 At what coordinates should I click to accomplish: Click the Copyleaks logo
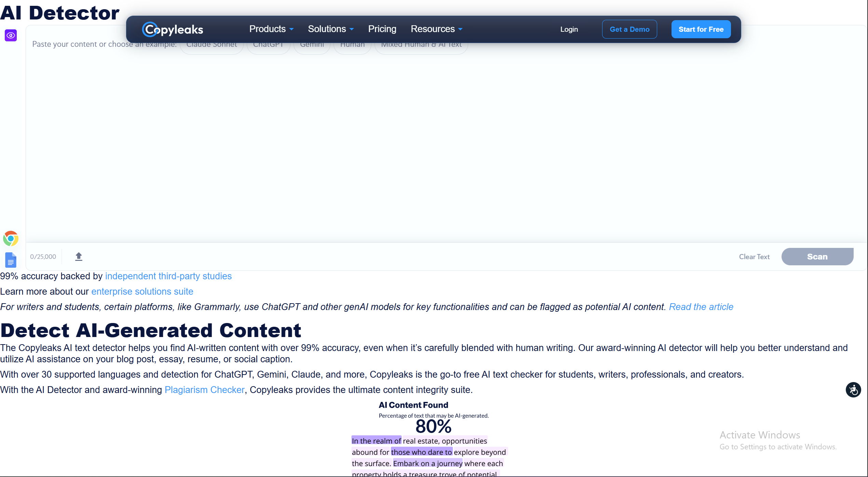pyautogui.click(x=173, y=29)
